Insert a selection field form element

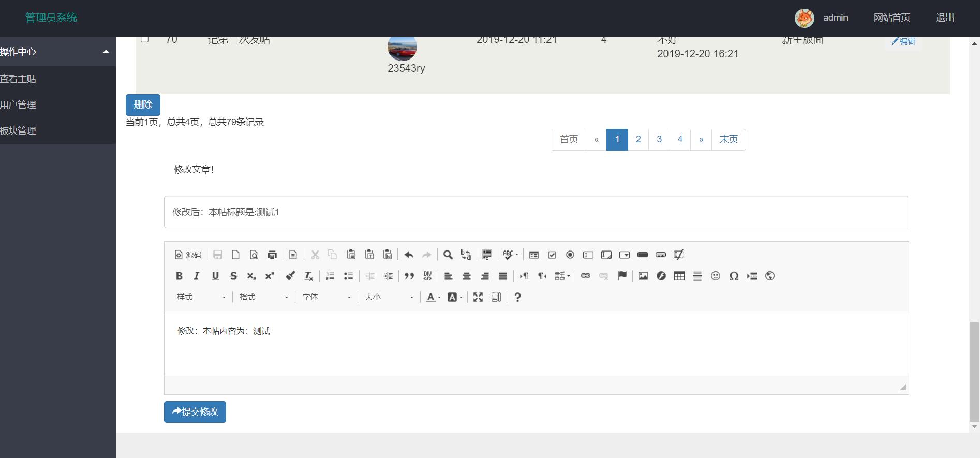(x=625, y=255)
